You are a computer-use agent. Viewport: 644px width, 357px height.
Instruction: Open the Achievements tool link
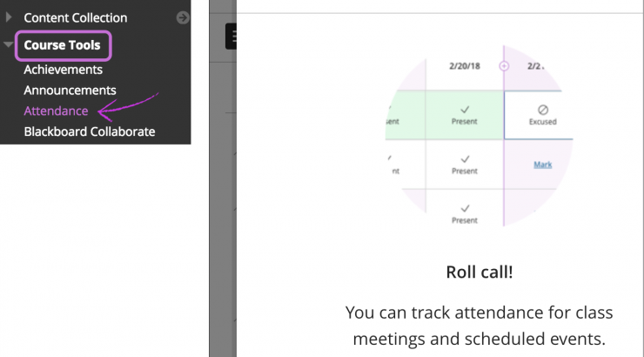[63, 70]
